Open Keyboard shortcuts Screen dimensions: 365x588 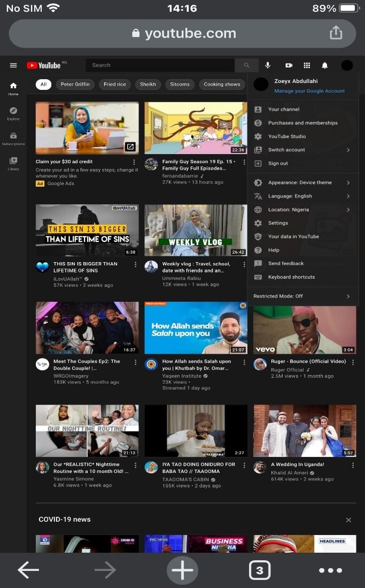(x=303, y=277)
